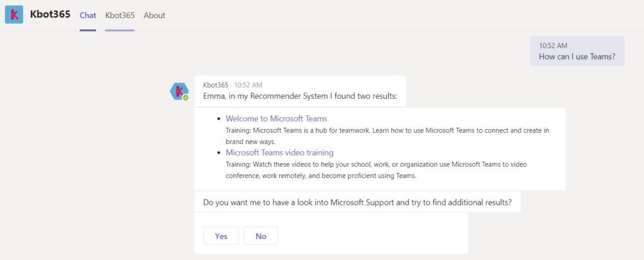Click the Kbot365 bot avatar in chat
Image resolution: width=644 pixels, height=260 pixels.
179,91
